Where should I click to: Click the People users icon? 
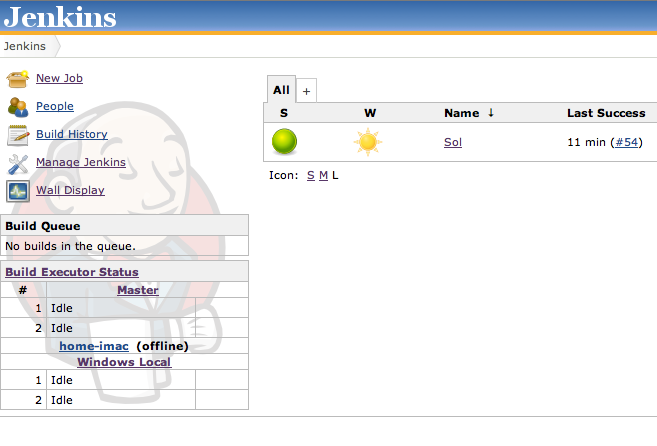(x=18, y=107)
